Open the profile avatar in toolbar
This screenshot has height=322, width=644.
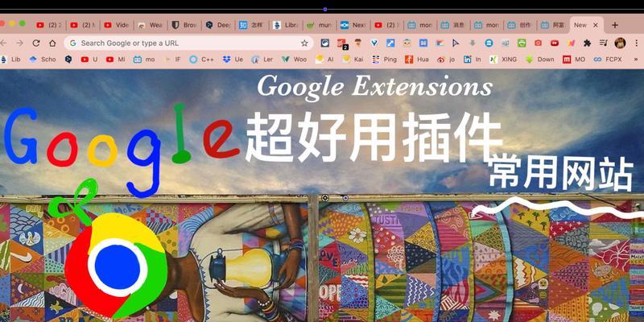coord(620,43)
